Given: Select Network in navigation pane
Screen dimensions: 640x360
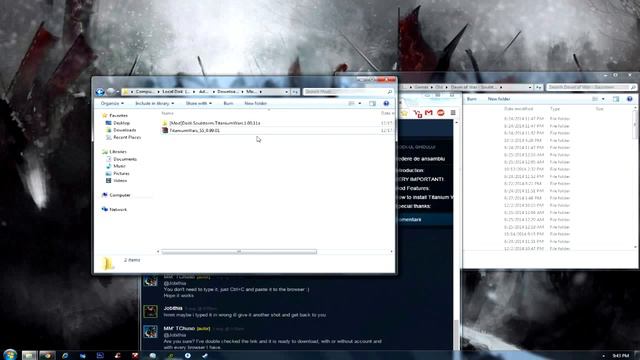Looking at the screenshot, I should click(118, 209).
